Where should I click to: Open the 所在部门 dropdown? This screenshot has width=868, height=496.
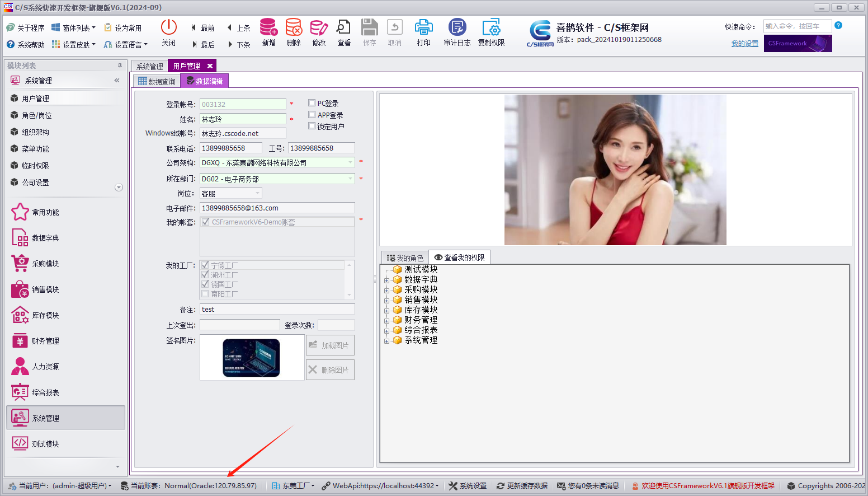[351, 179]
